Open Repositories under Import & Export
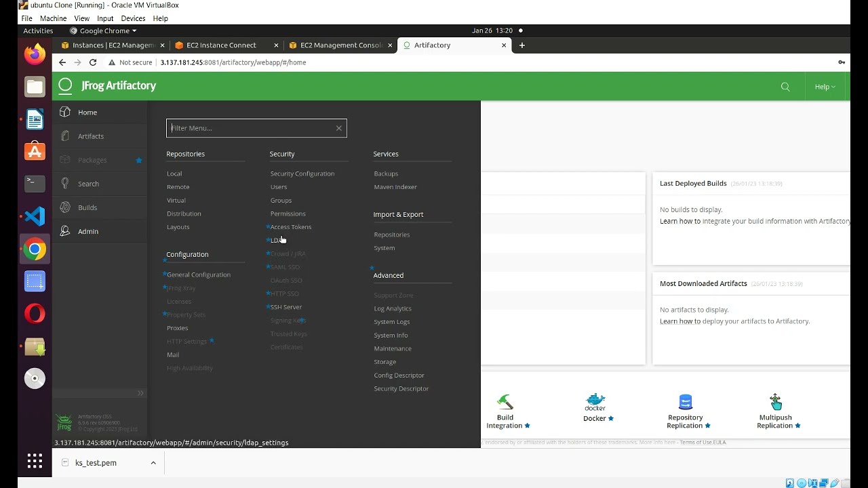Viewport: 868px width, 488px height. [x=392, y=235]
